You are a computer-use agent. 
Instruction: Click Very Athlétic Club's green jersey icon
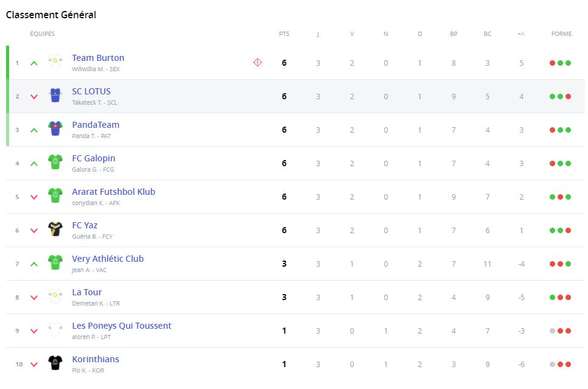(55, 263)
